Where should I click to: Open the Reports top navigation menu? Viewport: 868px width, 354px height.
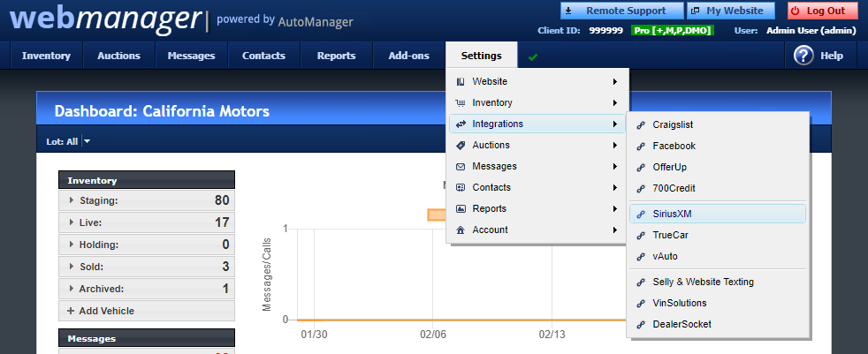336,56
